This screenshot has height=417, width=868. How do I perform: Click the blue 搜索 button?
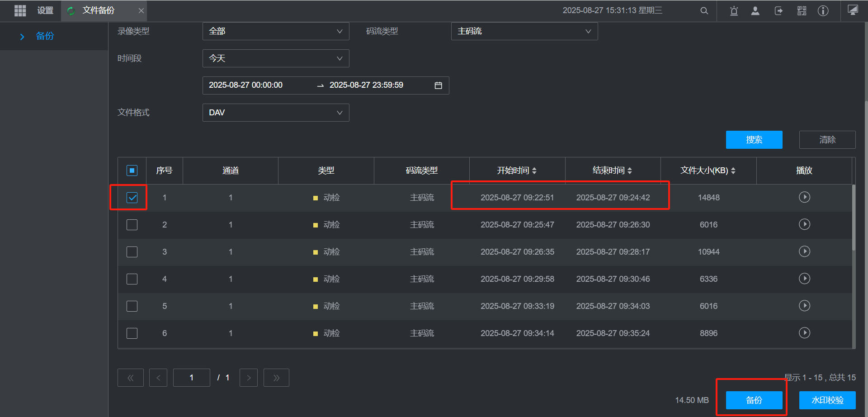pos(754,140)
